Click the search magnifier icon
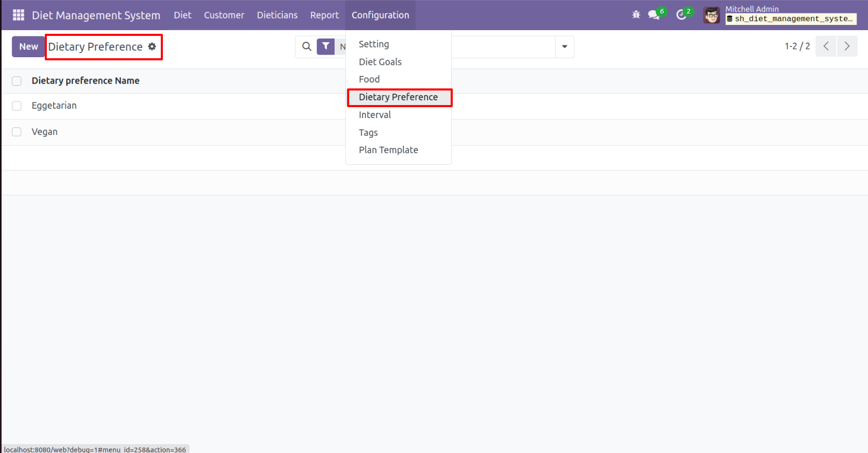 click(x=307, y=47)
